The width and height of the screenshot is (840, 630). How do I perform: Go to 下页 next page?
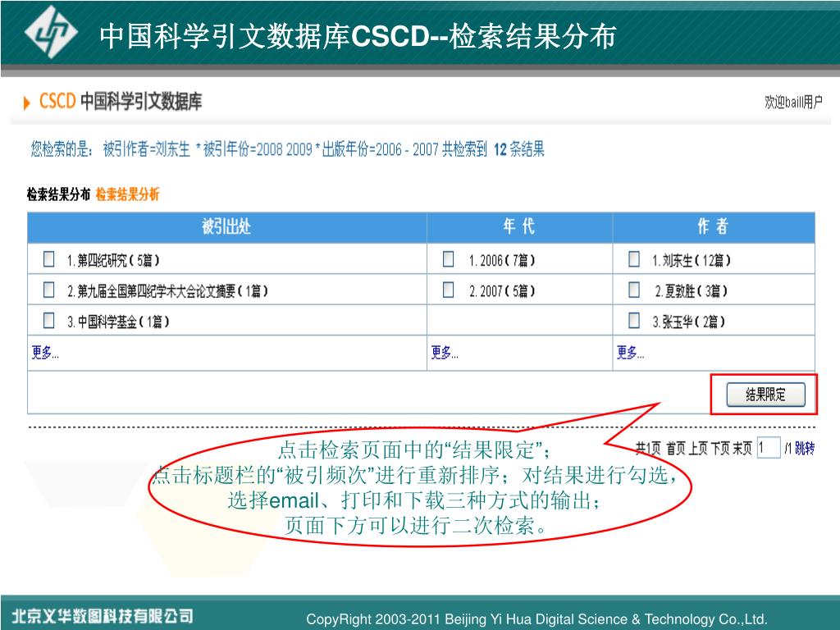pyautogui.click(x=719, y=448)
